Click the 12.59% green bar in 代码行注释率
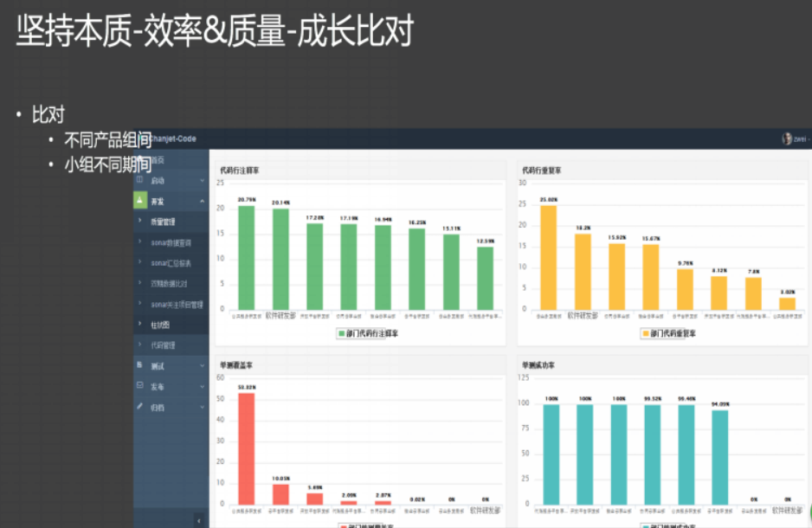This screenshot has height=528, width=812. [486, 279]
